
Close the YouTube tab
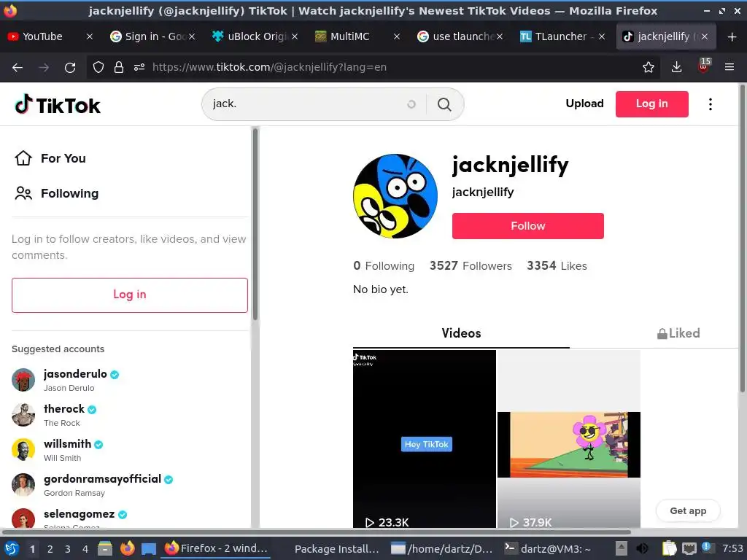pyautogui.click(x=89, y=36)
